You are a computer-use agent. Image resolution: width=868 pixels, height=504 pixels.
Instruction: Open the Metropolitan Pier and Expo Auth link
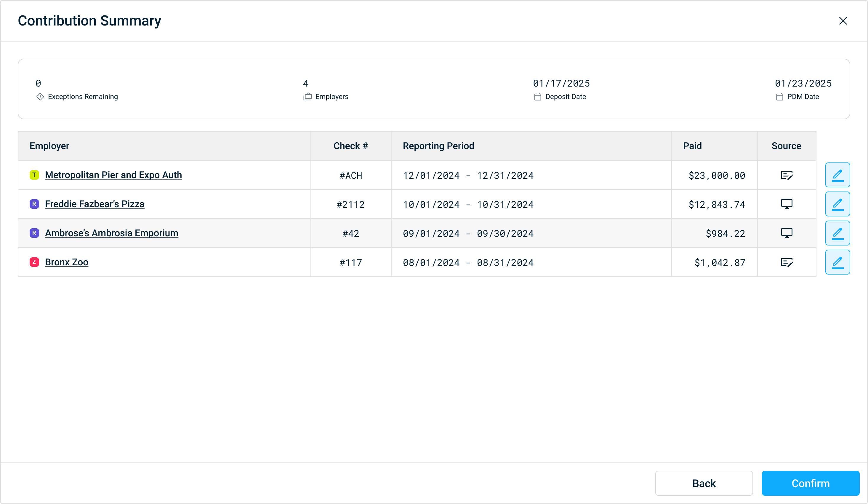coord(113,175)
